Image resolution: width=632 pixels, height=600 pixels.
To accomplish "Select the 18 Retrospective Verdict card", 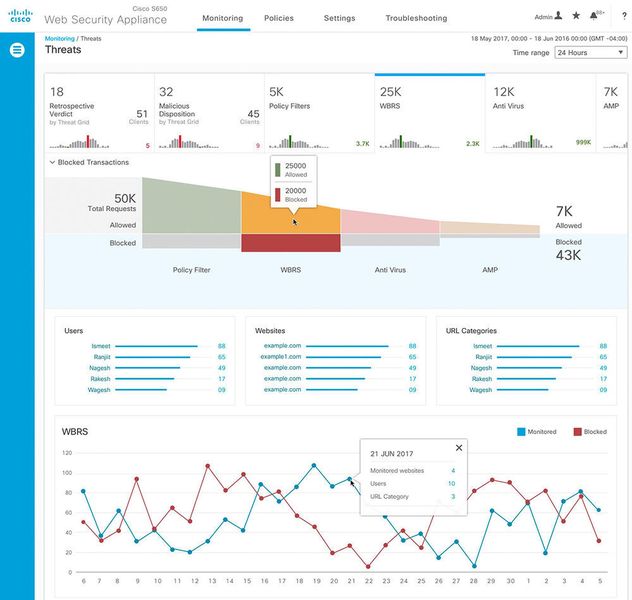I will [99, 113].
